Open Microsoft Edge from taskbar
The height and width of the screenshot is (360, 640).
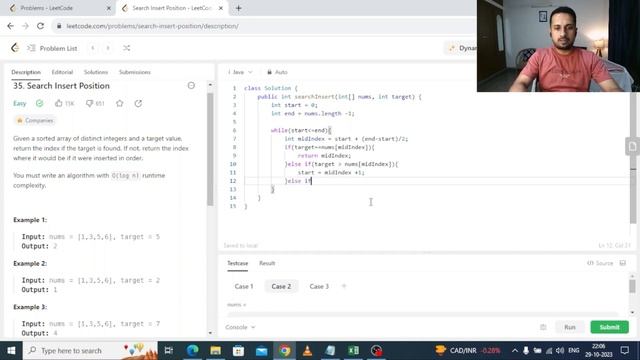coord(192,351)
